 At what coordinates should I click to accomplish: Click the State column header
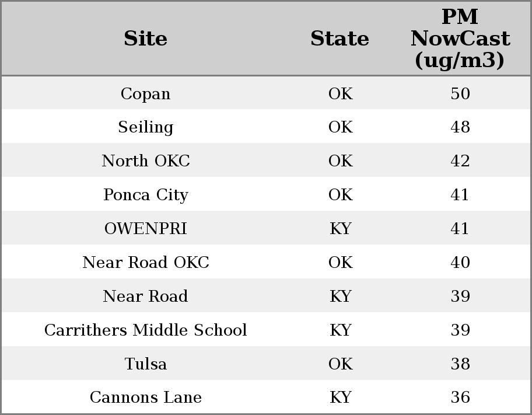click(x=339, y=39)
